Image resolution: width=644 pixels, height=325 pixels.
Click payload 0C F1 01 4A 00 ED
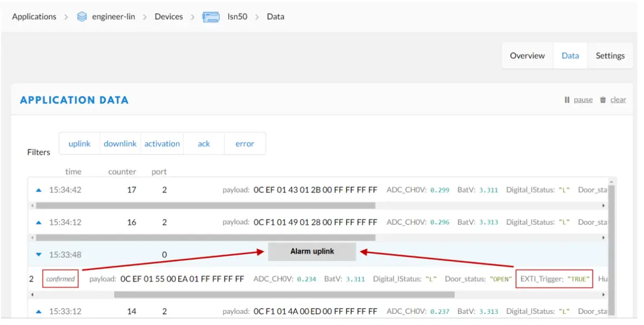pos(315,312)
